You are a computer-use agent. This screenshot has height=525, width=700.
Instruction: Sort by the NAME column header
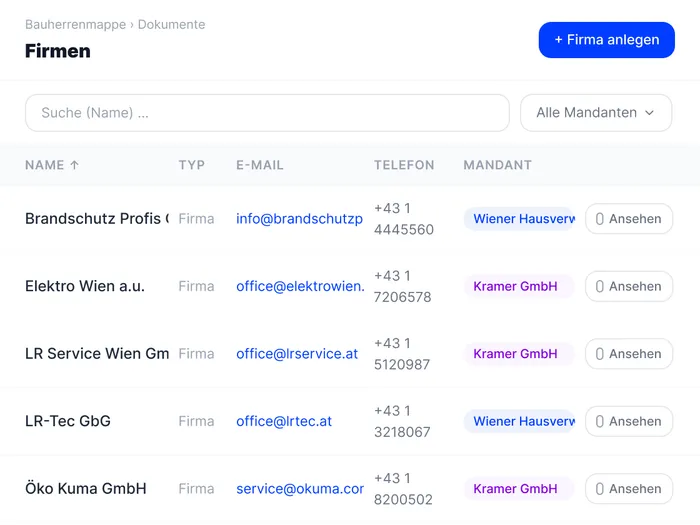(x=52, y=165)
